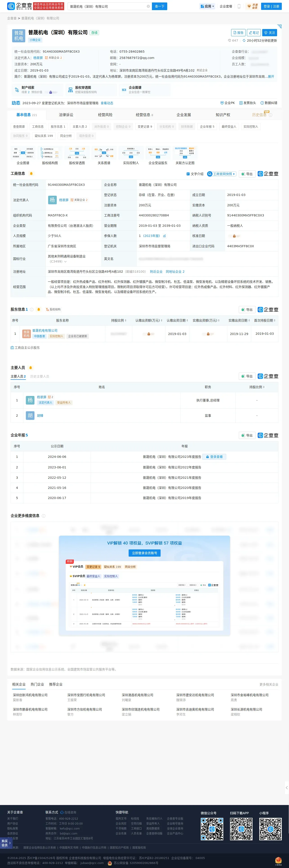Click the info icon next to the 历史信息 tab
This screenshot has width=289, height=868.
[271, 115]
